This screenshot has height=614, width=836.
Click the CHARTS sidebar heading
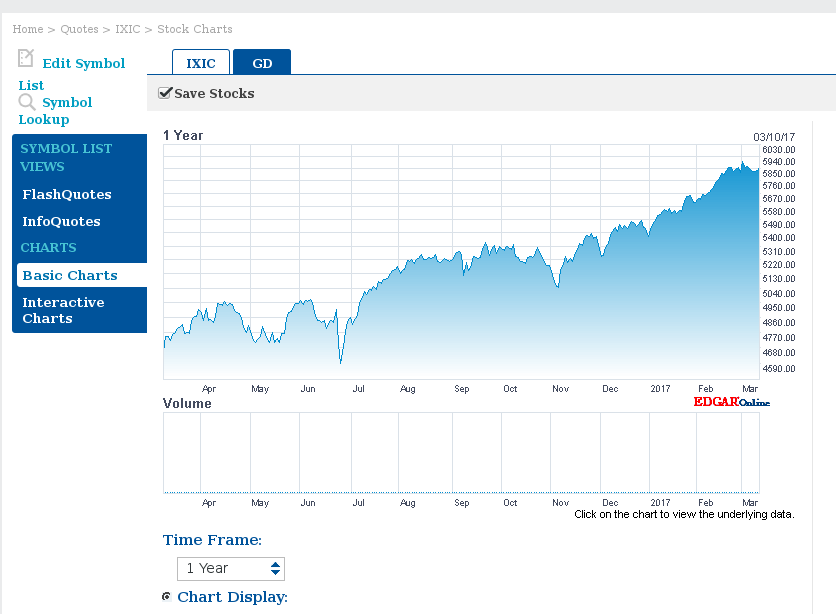tap(49, 248)
